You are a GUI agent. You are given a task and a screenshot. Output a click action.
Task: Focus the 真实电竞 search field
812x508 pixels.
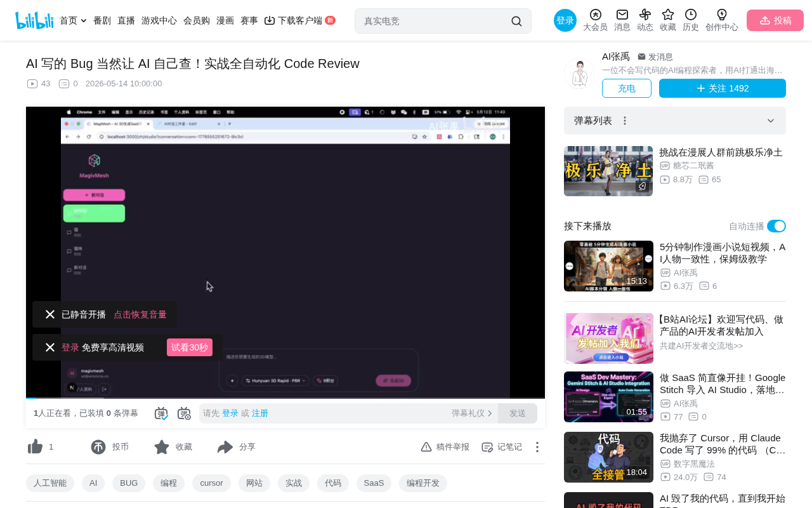click(435, 21)
